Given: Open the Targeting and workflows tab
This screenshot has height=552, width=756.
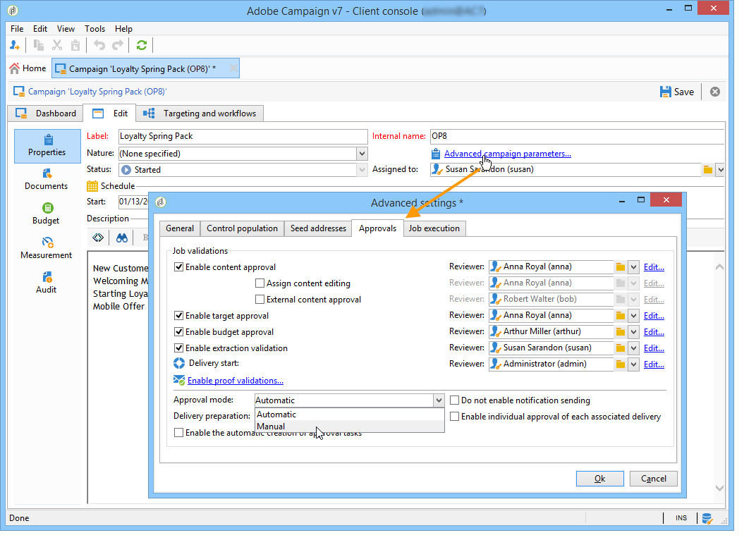Looking at the screenshot, I should (x=200, y=114).
